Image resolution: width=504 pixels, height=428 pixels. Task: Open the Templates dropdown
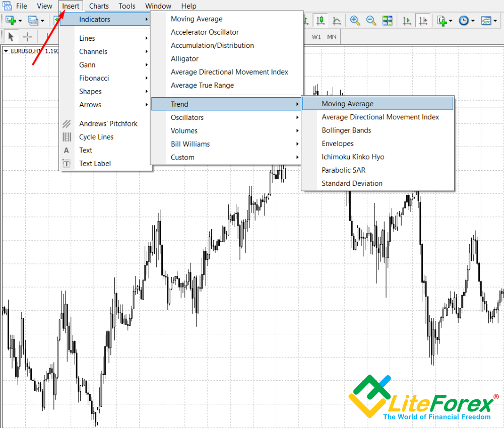[x=488, y=21]
